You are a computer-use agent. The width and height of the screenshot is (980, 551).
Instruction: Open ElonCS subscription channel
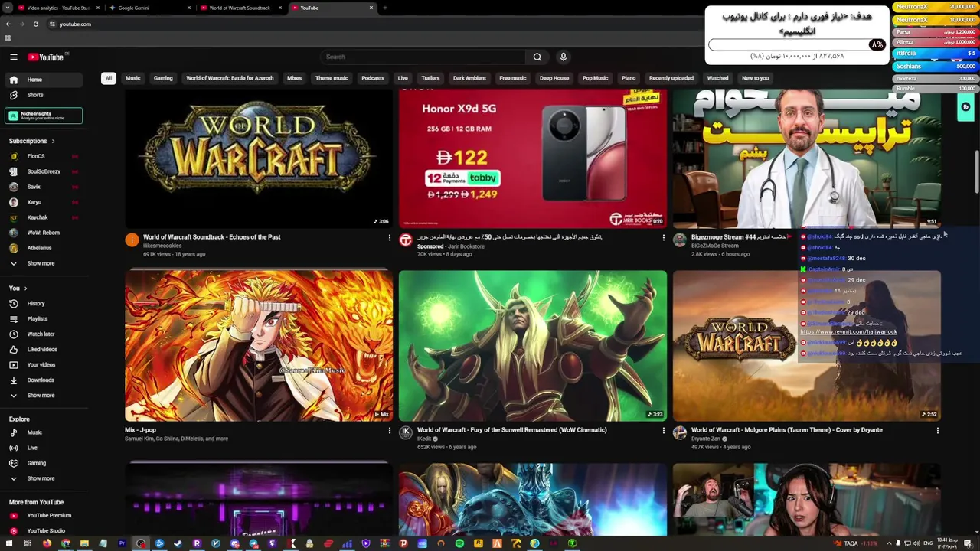tap(44, 156)
